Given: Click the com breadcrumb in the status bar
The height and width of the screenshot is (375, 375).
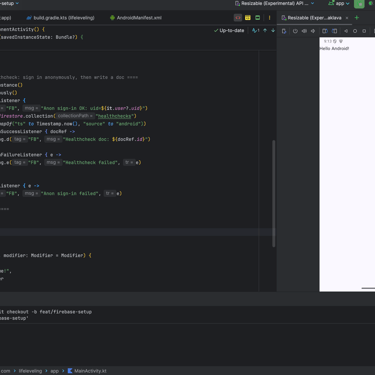Looking at the screenshot, I should [5, 371].
